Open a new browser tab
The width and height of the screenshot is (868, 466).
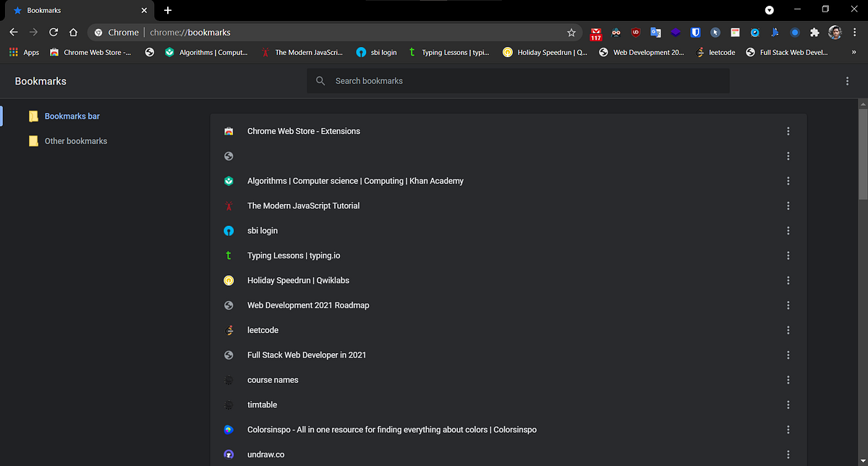(x=167, y=10)
